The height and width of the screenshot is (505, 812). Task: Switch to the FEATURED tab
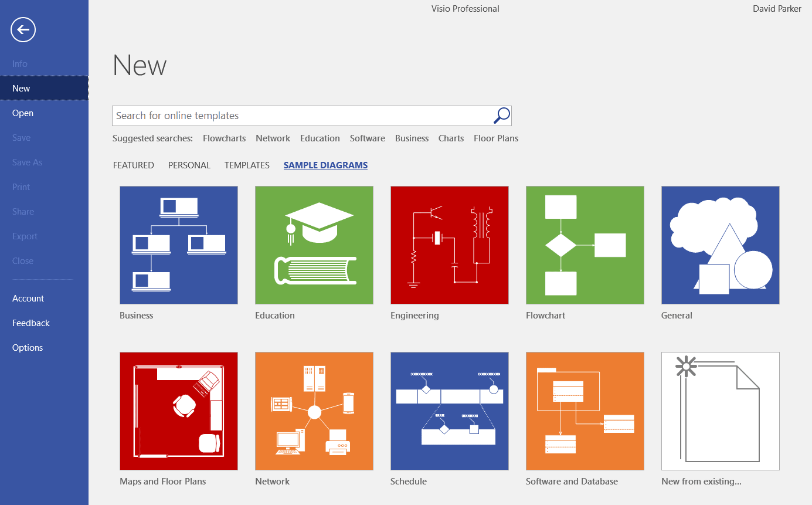(133, 165)
